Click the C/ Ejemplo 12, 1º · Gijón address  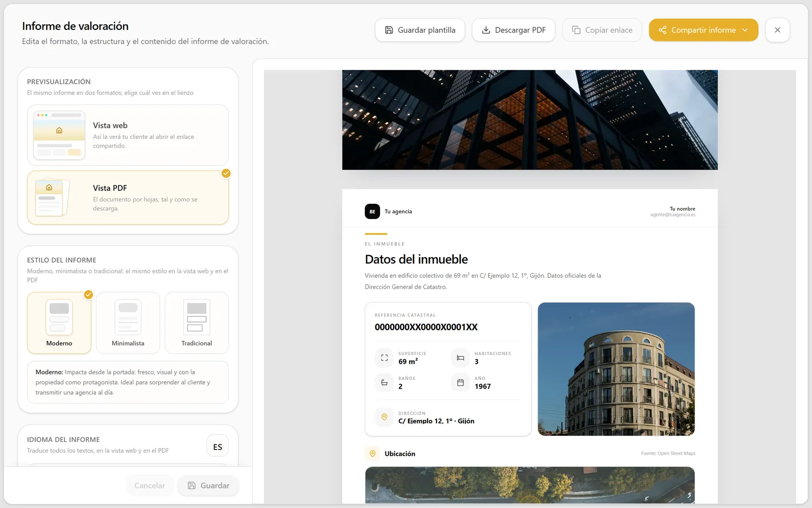pyautogui.click(x=436, y=421)
